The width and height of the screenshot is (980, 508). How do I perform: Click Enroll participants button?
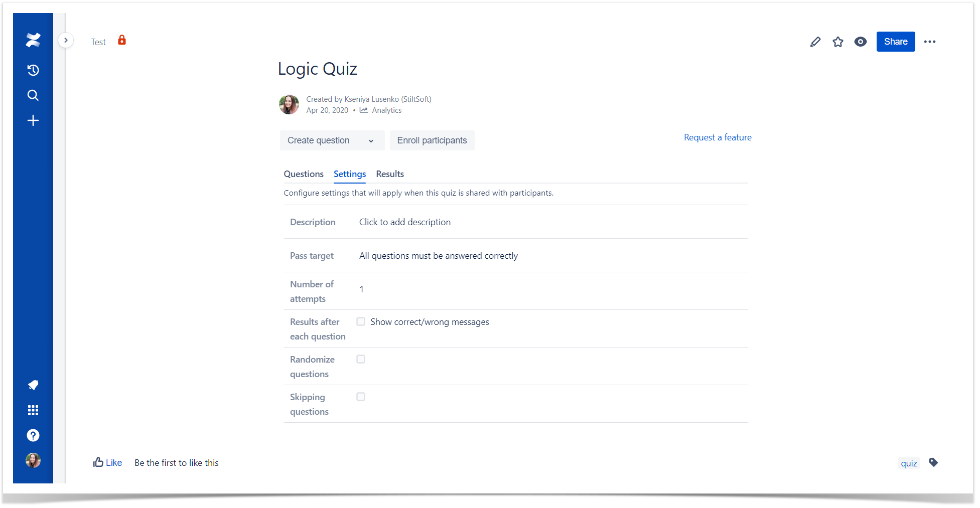tap(432, 140)
